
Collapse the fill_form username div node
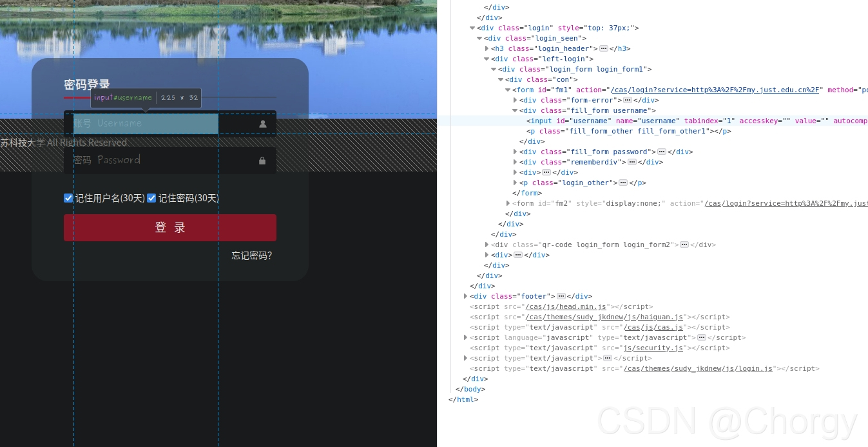coord(515,110)
